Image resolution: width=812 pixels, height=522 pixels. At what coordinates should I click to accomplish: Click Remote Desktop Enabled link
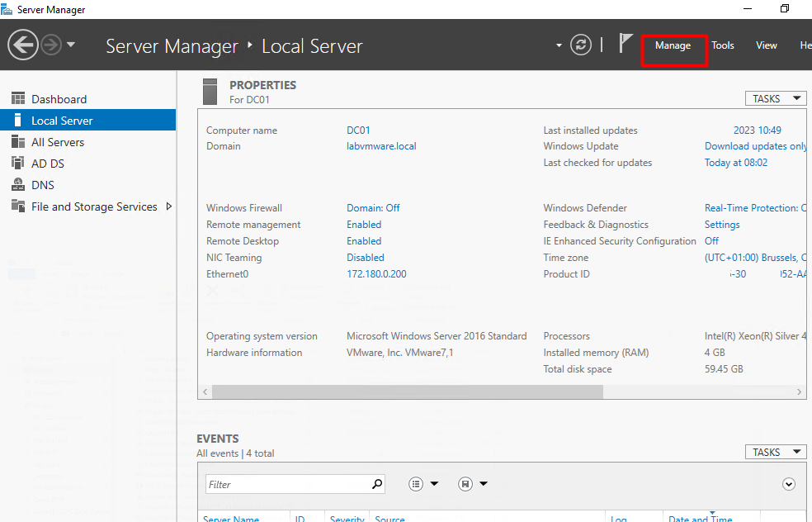pos(364,241)
